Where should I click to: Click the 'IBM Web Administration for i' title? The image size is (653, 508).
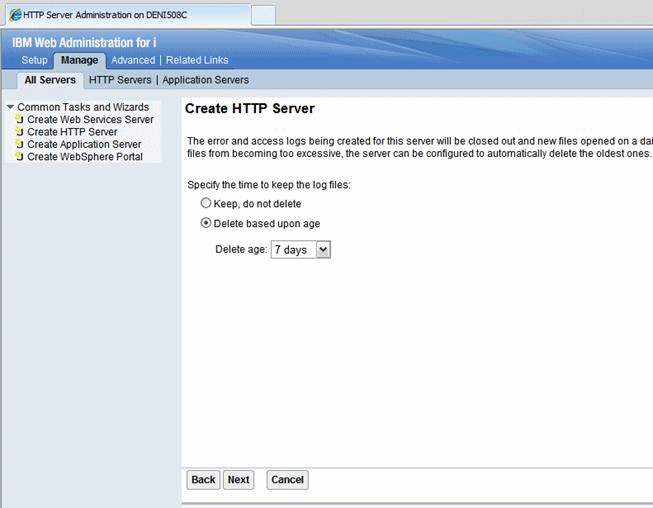[x=84, y=42]
